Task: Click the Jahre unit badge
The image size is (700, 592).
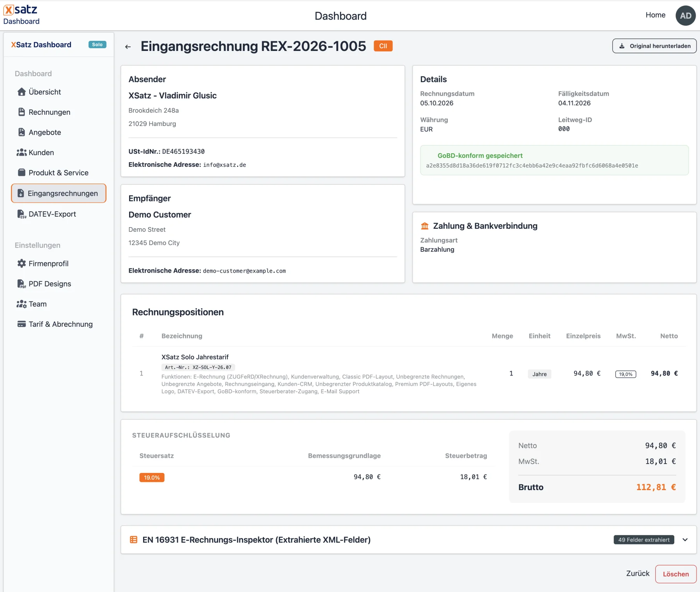Action: [x=539, y=374]
